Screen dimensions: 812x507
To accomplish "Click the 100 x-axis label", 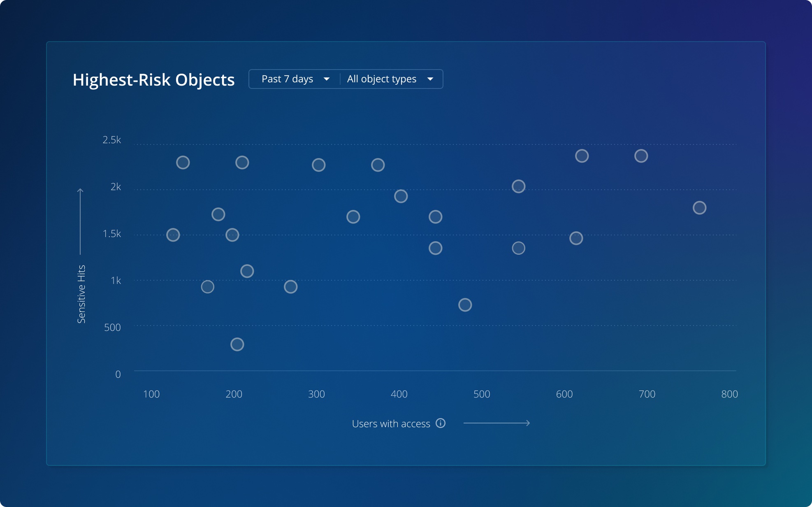I will tap(151, 394).
